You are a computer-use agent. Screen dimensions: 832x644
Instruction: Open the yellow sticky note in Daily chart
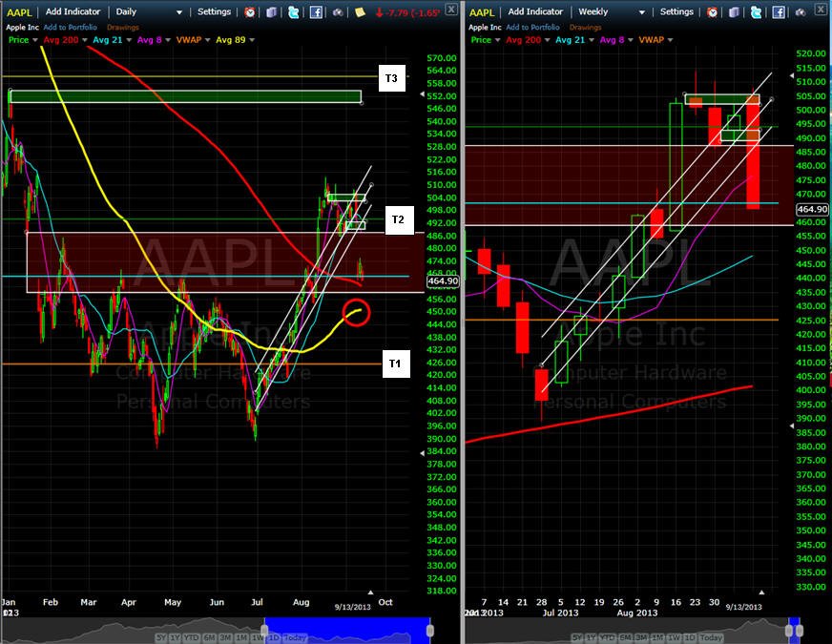point(360,11)
